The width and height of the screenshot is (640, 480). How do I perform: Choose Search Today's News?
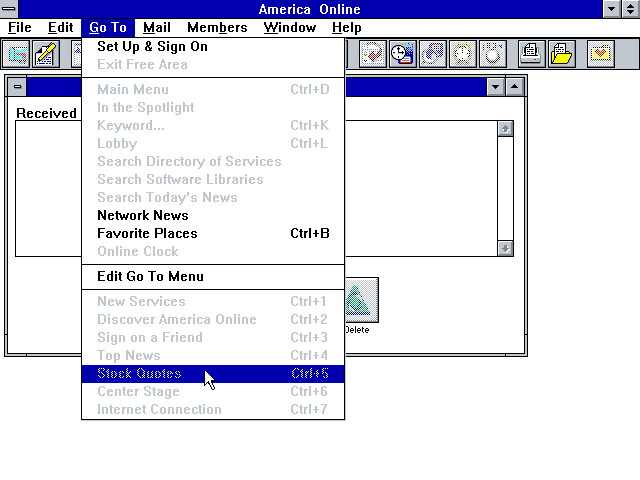(x=213, y=197)
